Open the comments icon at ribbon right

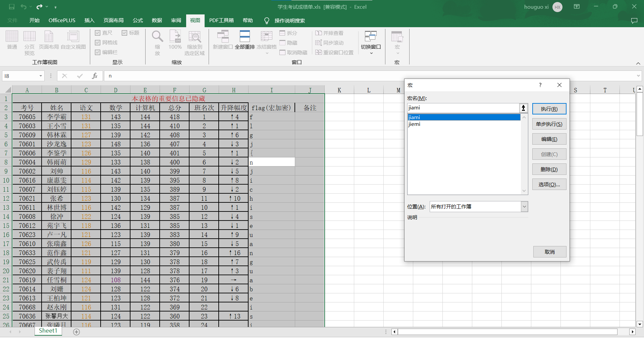pyautogui.click(x=634, y=20)
